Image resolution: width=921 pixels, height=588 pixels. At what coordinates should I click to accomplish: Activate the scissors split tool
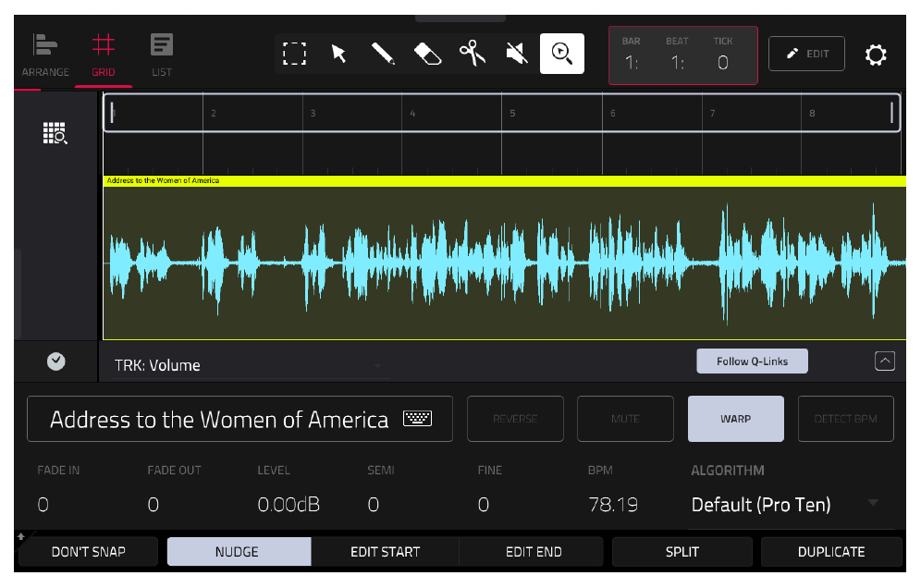[473, 54]
